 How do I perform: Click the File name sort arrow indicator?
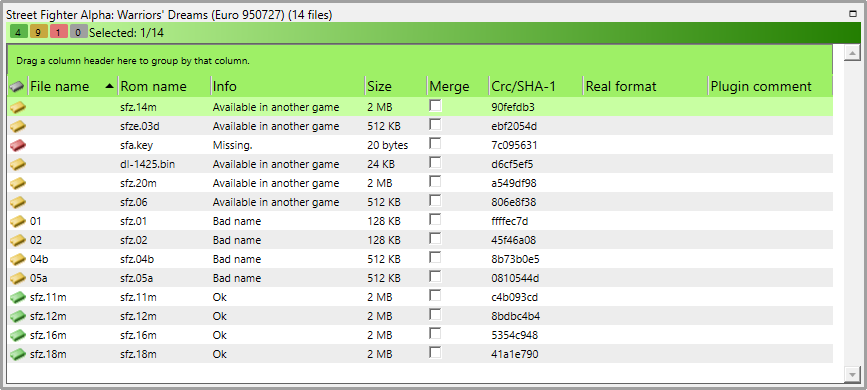(109, 86)
